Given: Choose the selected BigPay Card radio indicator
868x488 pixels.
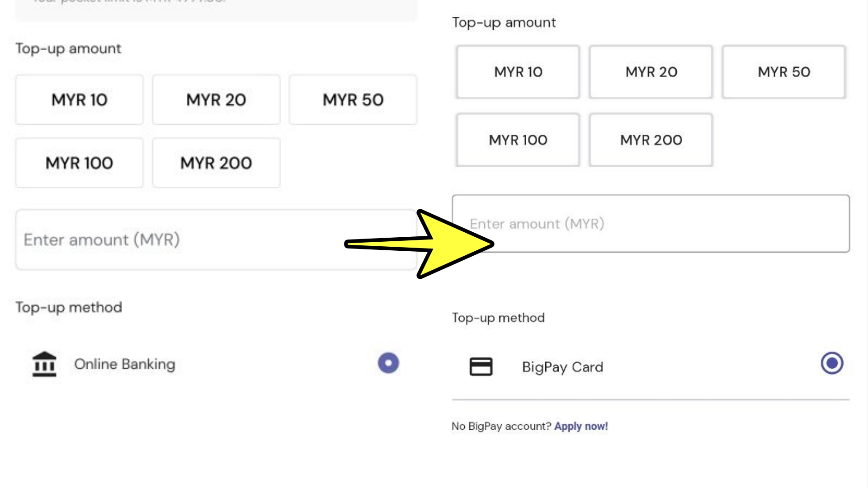Looking at the screenshot, I should pos(831,363).
